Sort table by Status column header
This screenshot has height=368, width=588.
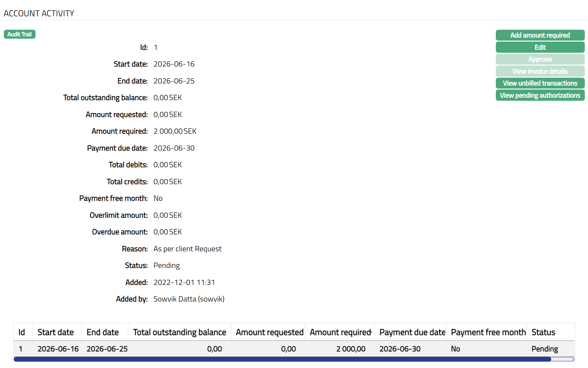[543, 332]
